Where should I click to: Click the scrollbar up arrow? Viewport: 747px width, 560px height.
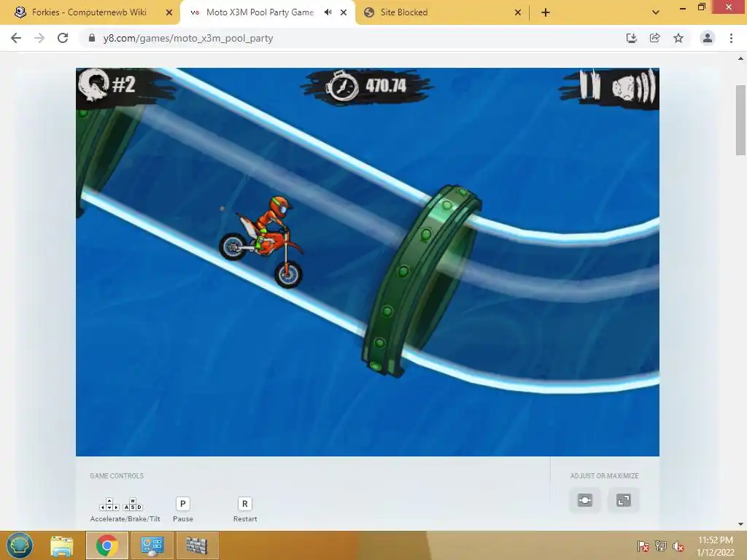tap(740, 59)
